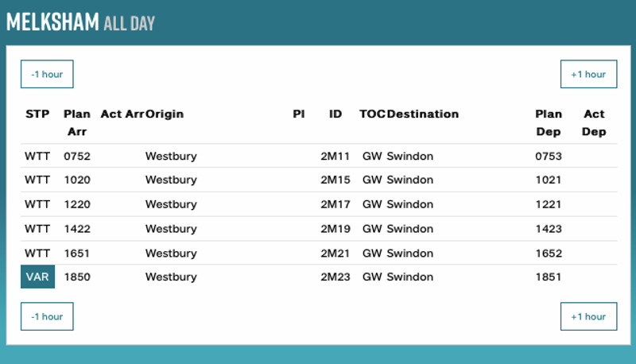This screenshot has width=636, height=364.
Task: Click planned arrival time 1651
Action: pos(77,254)
